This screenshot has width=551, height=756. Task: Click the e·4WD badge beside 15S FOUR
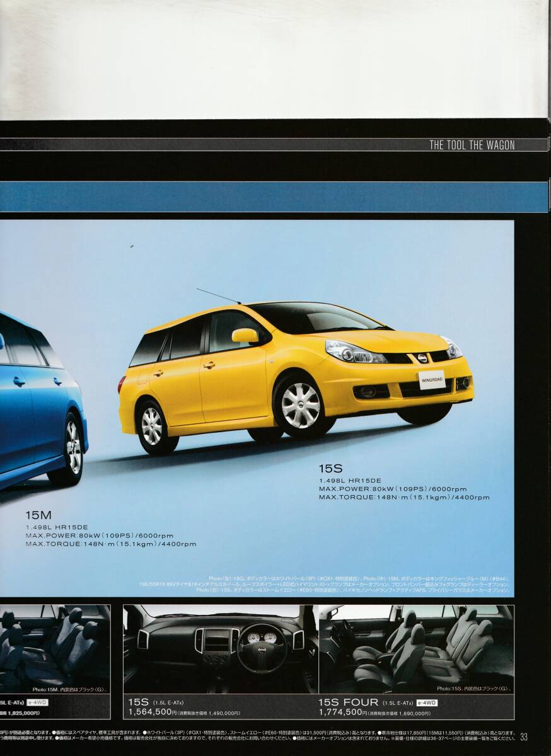[x=427, y=702]
